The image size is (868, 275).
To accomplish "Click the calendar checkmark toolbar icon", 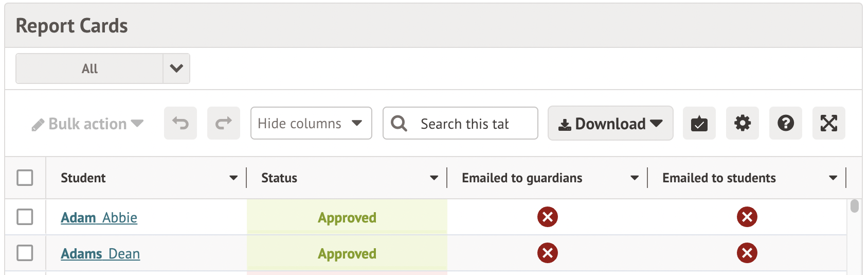I will click(x=699, y=123).
